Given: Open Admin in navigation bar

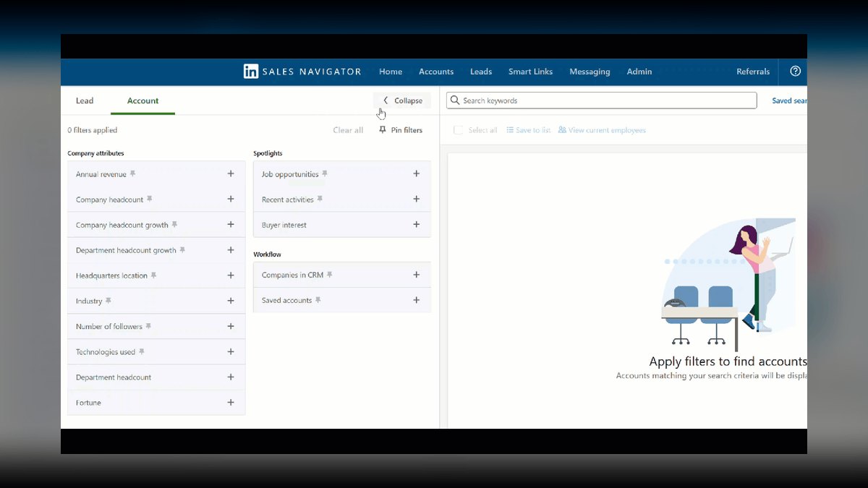Looking at the screenshot, I should tap(639, 72).
